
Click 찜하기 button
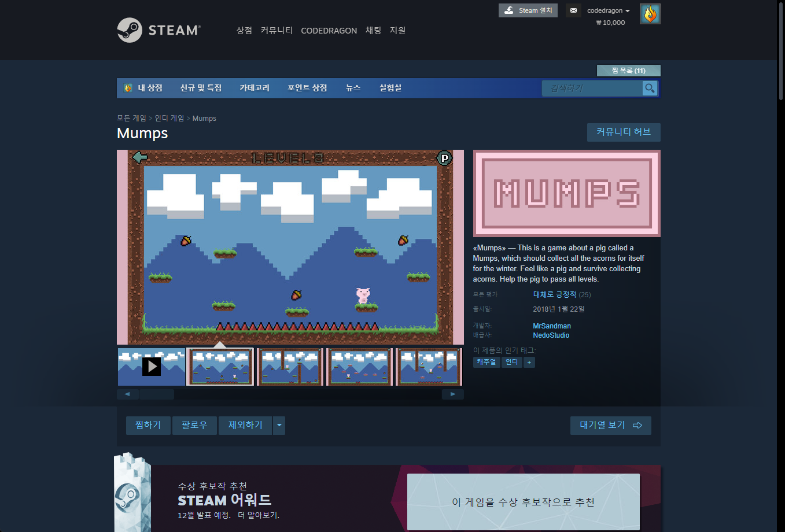pos(148,426)
